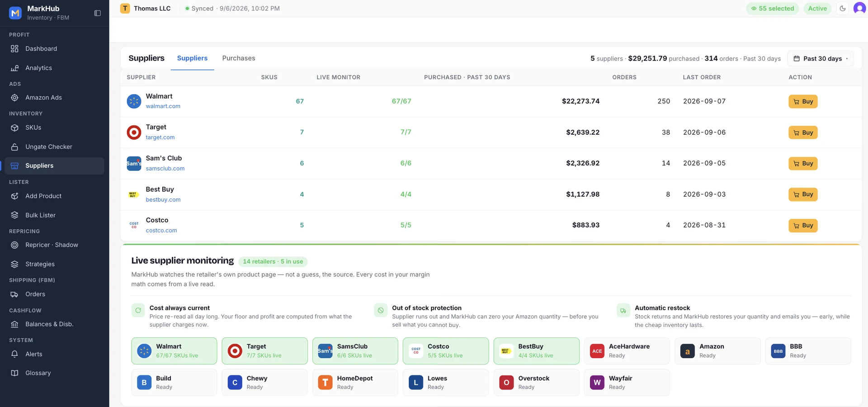868x407 pixels.
Task: Click the Buy button for Best Buy
Action: click(x=803, y=194)
